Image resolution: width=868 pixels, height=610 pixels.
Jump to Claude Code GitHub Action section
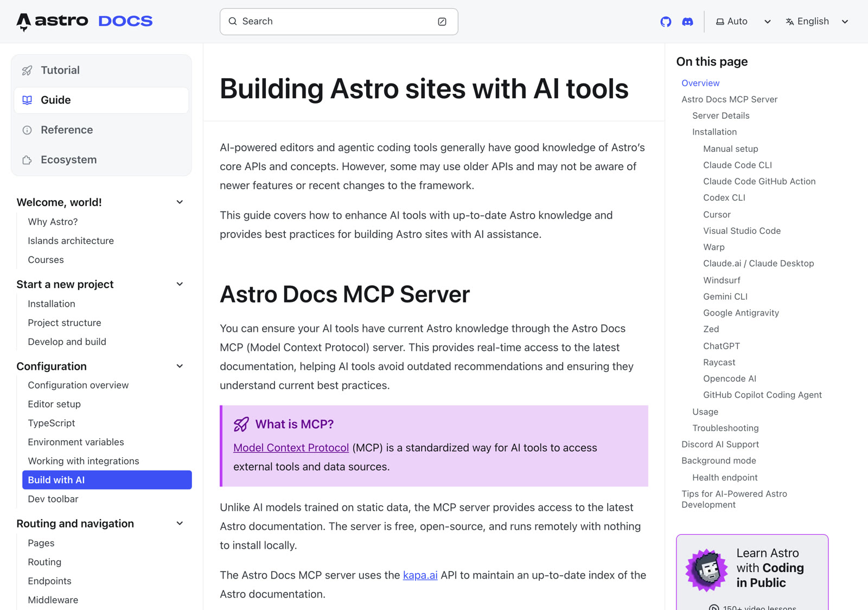coord(759,181)
